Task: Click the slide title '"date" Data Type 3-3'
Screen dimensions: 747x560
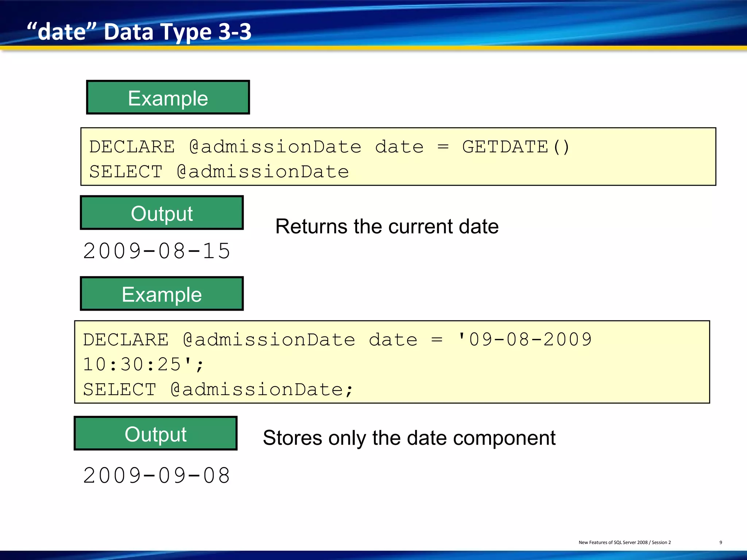Action: [x=139, y=32]
